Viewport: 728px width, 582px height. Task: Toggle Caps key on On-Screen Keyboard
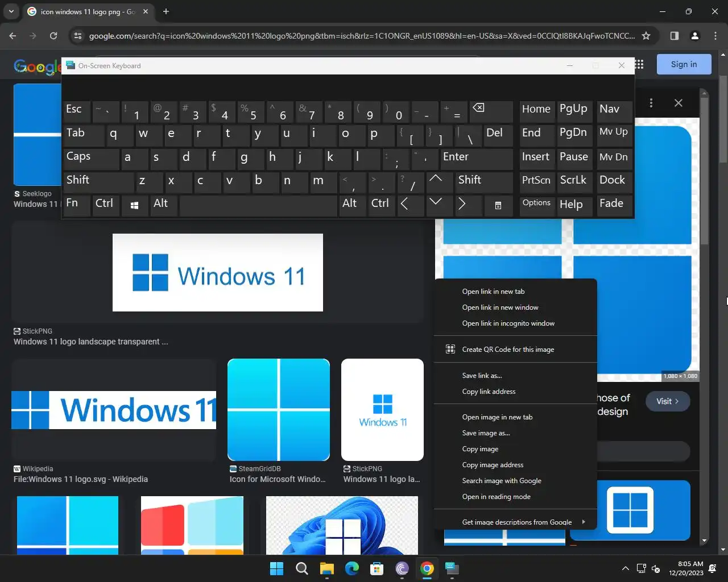[x=90, y=159]
